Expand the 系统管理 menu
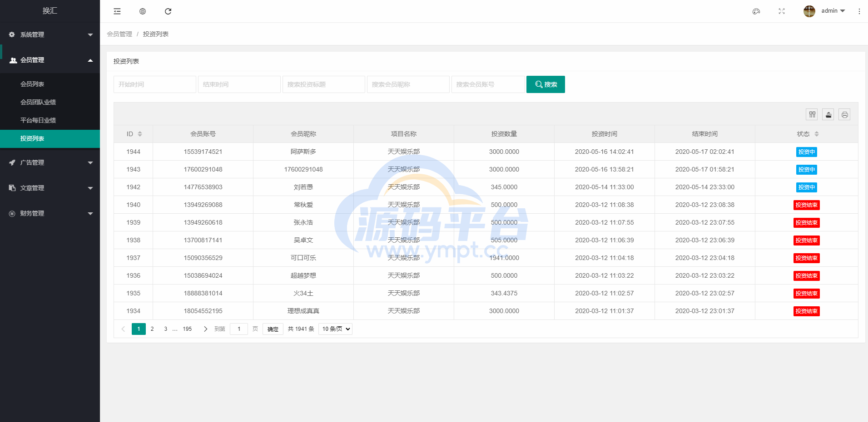 coord(50,34)
